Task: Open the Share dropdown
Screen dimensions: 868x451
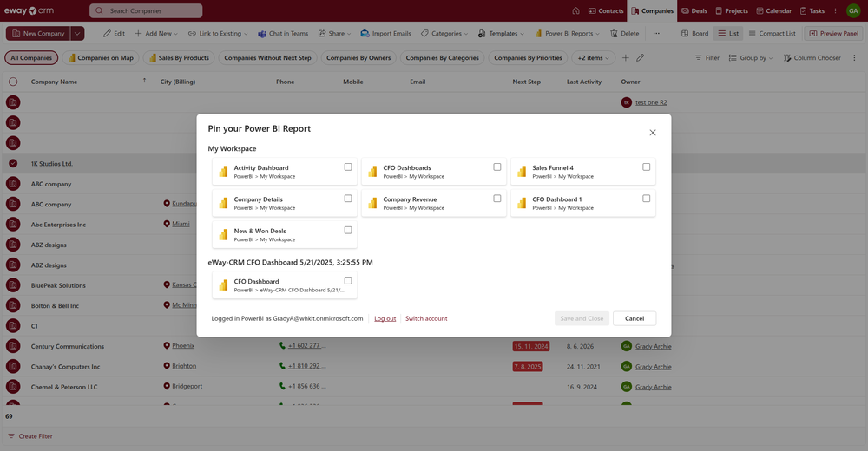Action: tap(334, 33)
